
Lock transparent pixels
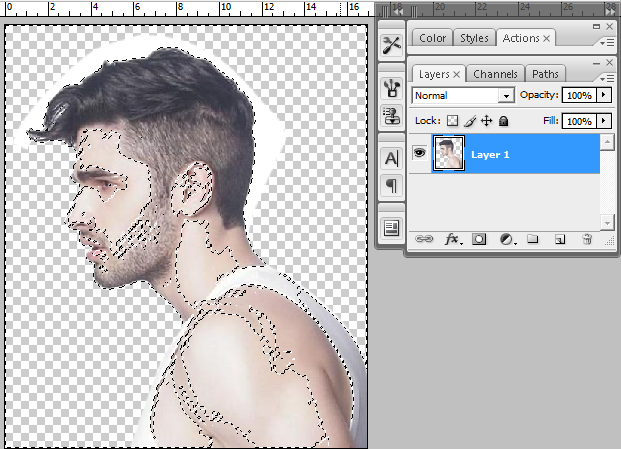click(x=452, y=121)
